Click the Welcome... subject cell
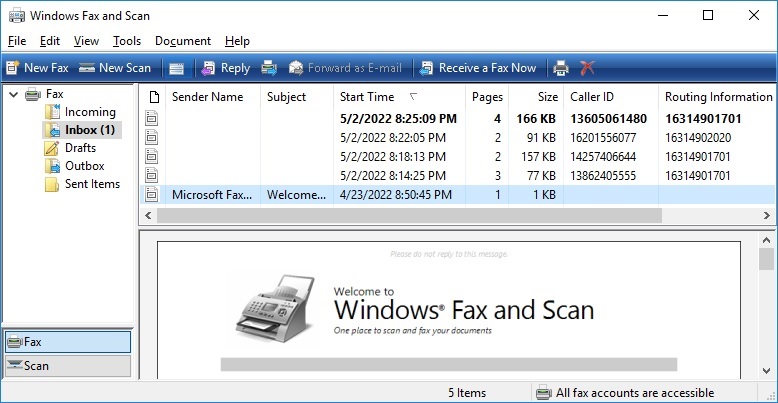778x403 pixels. click(x=296, y=195)
